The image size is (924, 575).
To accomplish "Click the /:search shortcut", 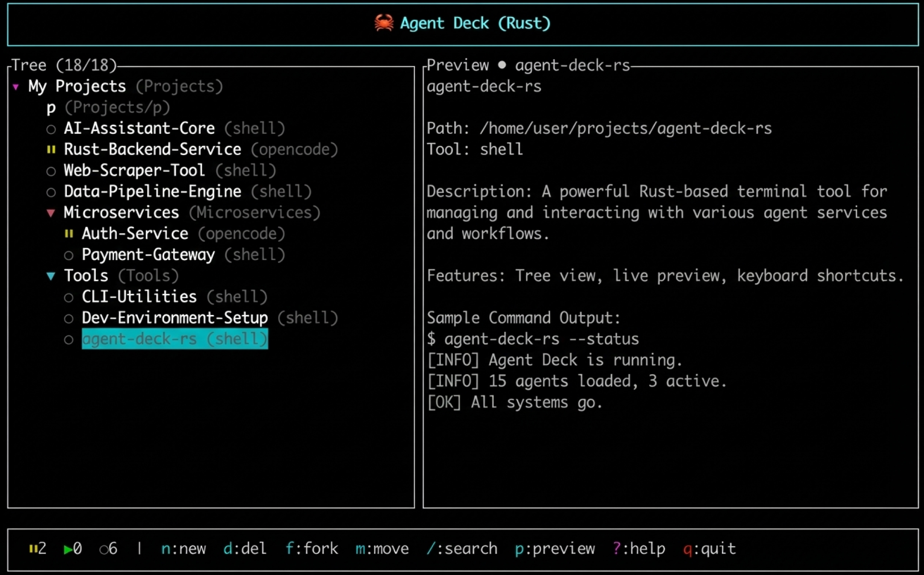I will (462, 549).
